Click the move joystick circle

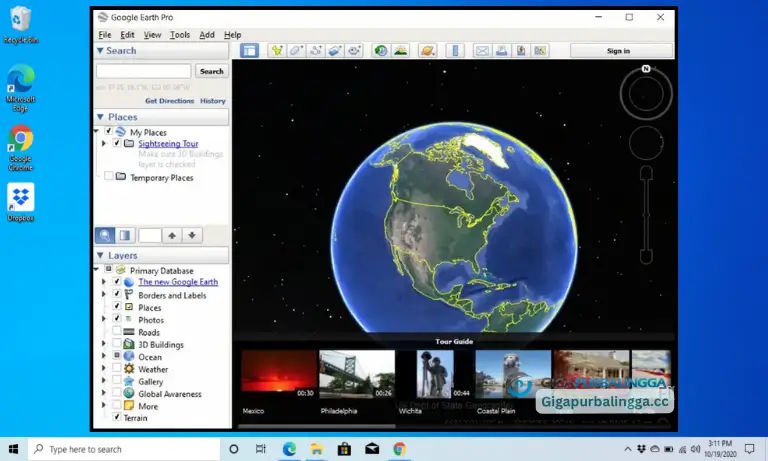tap(646, 143)
